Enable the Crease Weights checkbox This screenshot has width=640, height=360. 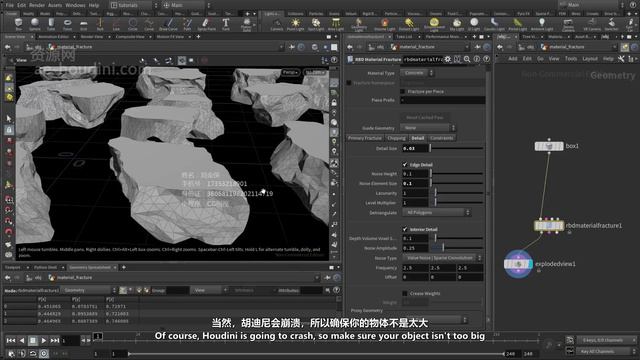[405, 293]
